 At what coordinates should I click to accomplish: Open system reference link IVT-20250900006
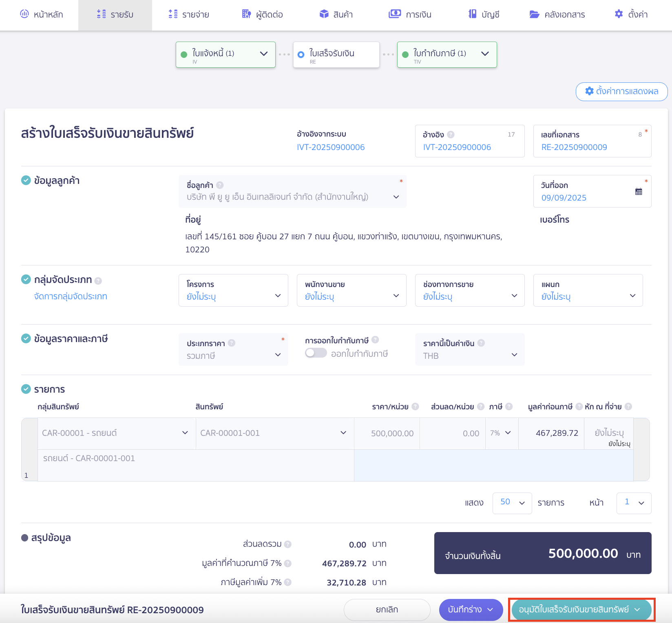(x=331, y=147)
